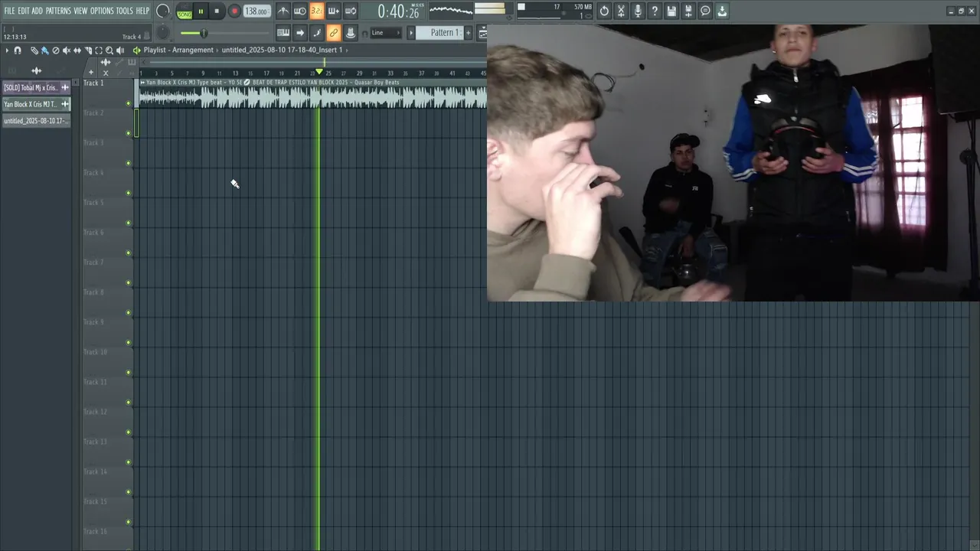Open the ADD menu
The height and width of the screenshot is (551, 980).
pos(37,11)
